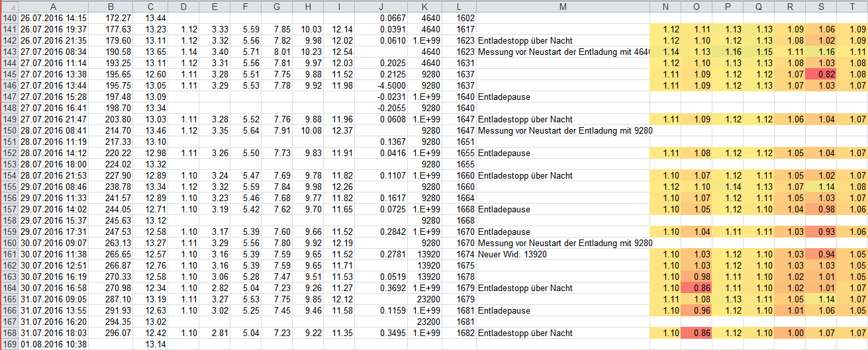Click the 0.96 cell in column O
This screenshot has width=868, height=350.
(x=697, y=310)
